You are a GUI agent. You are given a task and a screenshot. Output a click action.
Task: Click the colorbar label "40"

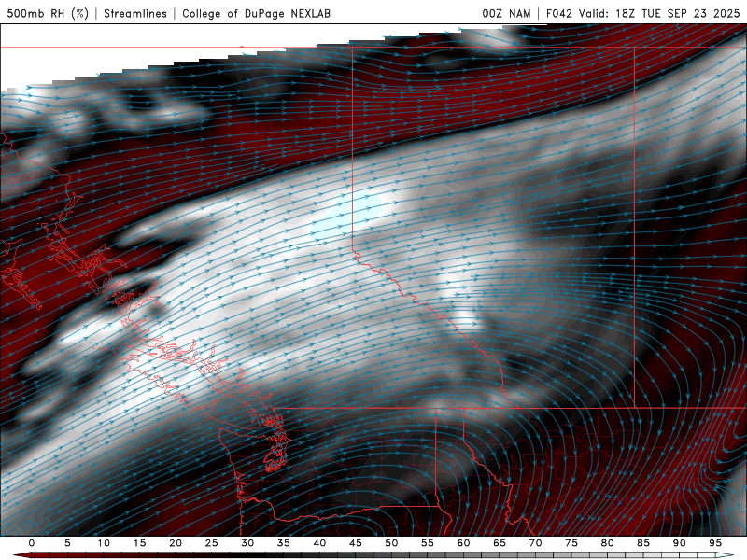click(x=319, y=543)
